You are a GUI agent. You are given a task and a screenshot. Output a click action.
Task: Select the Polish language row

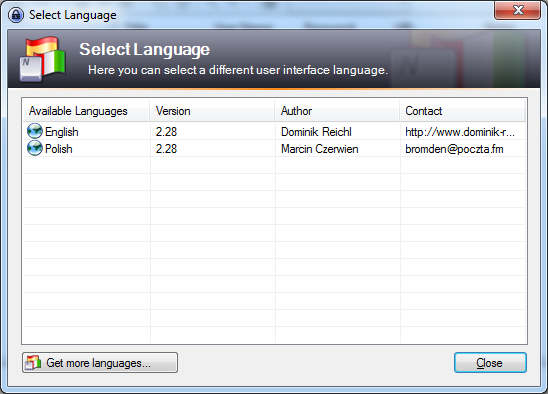pyautogui.click(x=274, y=149)
